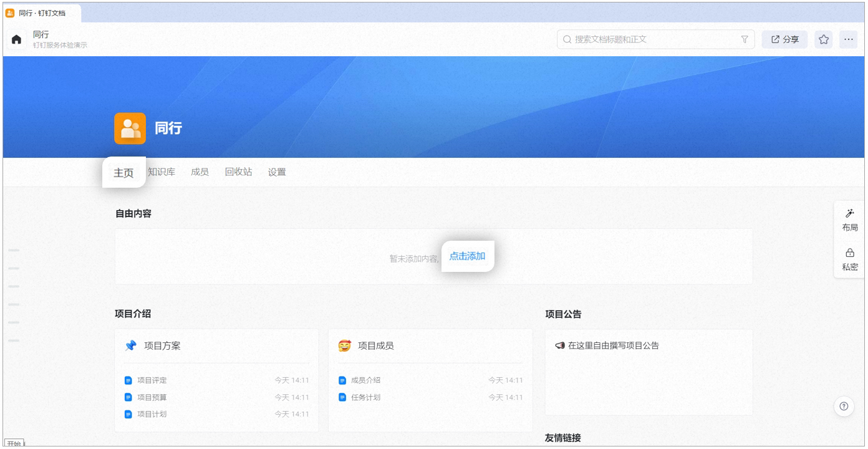Star this knowledge base as favorite
The width and height of the screenshot is (868, 449).
pyautogui.click(x=824, y=39)
